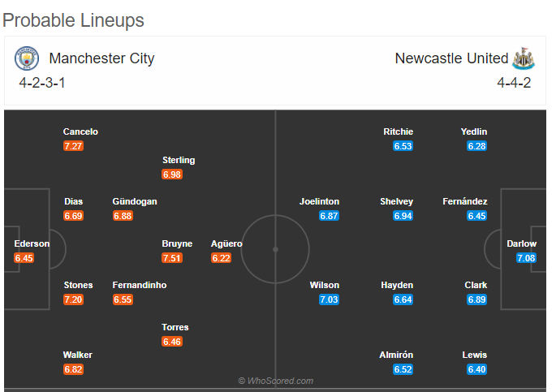
Task: Click Darlow's 7.08 rating badge
Action: pyautogui.click(x=526, y=258)
